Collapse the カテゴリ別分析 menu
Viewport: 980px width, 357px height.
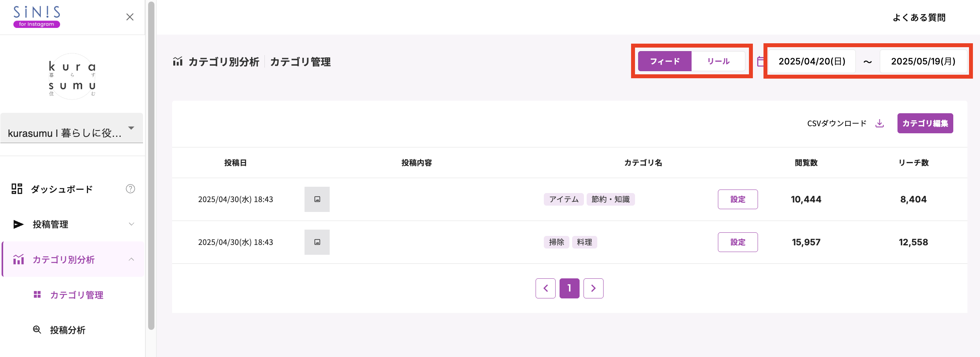tap(131, 259)
